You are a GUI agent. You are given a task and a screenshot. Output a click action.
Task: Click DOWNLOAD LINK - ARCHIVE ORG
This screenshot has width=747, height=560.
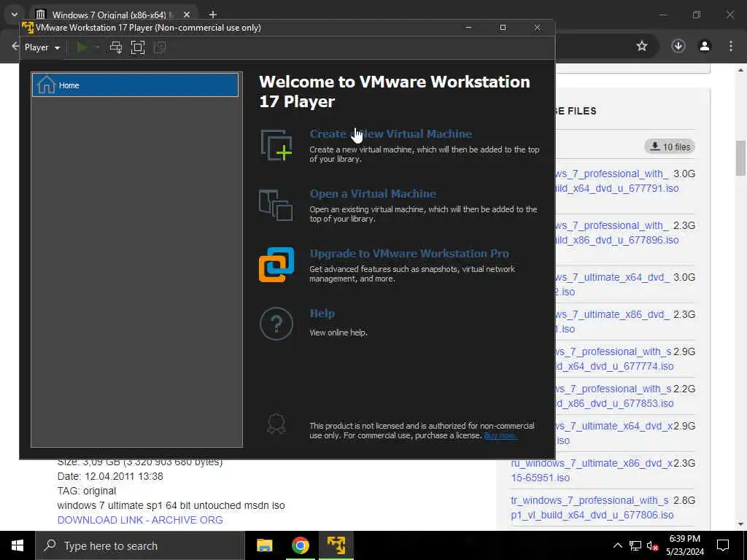pos(140,520)
